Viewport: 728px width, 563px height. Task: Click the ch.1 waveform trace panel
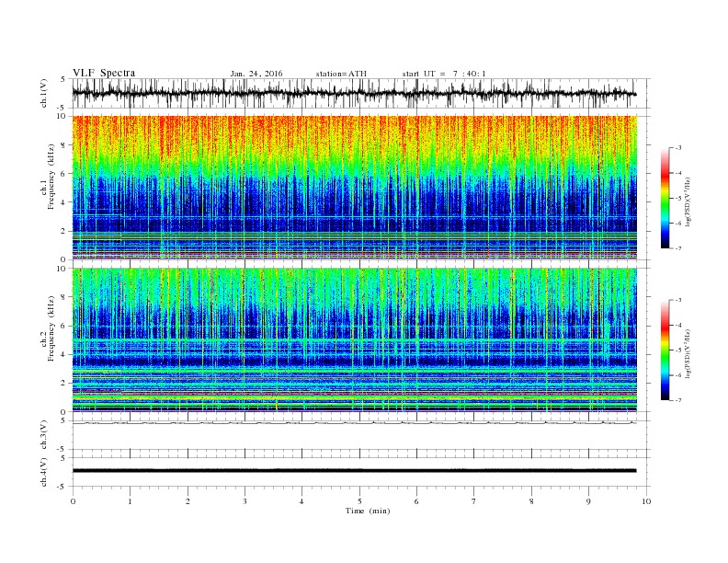(x=361, y=93)
